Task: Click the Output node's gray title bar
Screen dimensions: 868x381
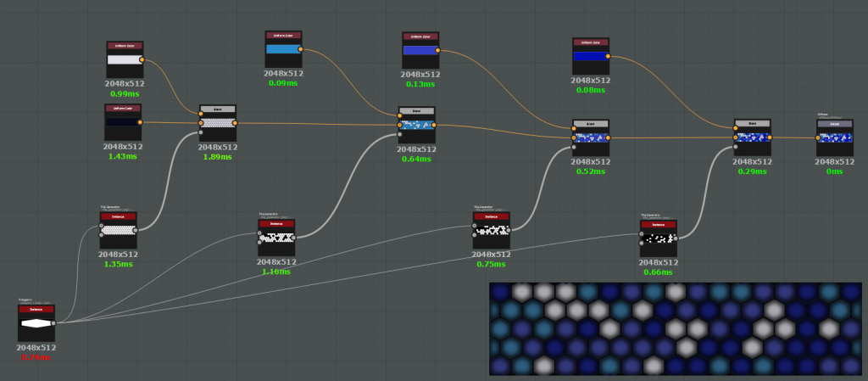Action: pyautogui.click(x=835, y=124)
